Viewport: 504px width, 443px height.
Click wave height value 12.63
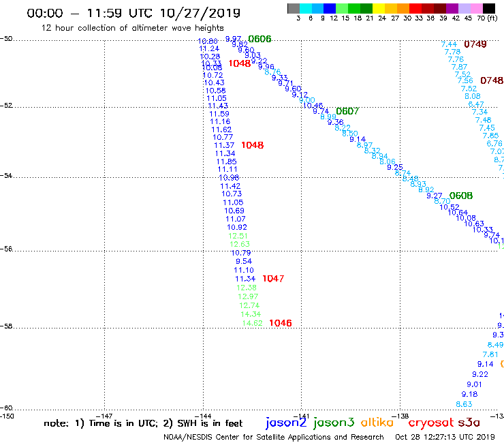pos(240,244)
